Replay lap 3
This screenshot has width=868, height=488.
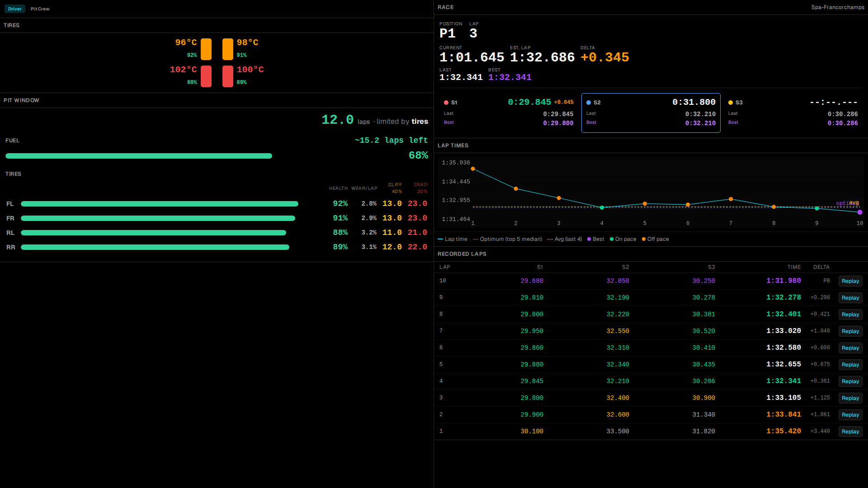click(x=850, y=398)
